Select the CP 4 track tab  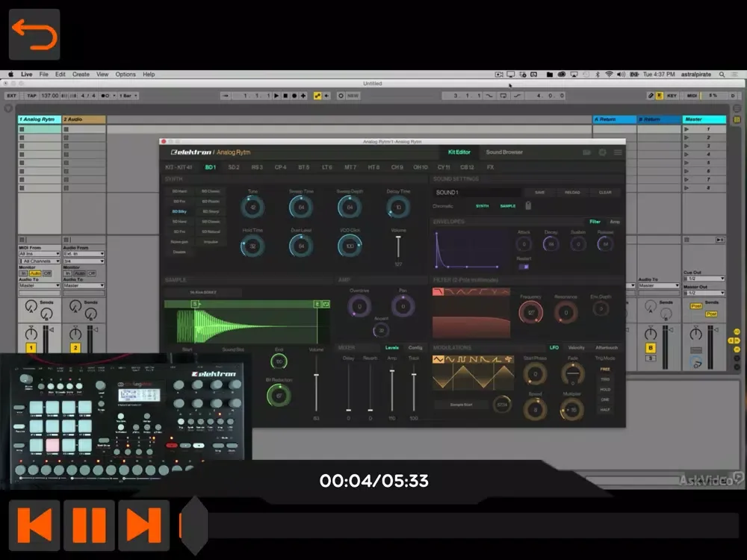point(281,167)
